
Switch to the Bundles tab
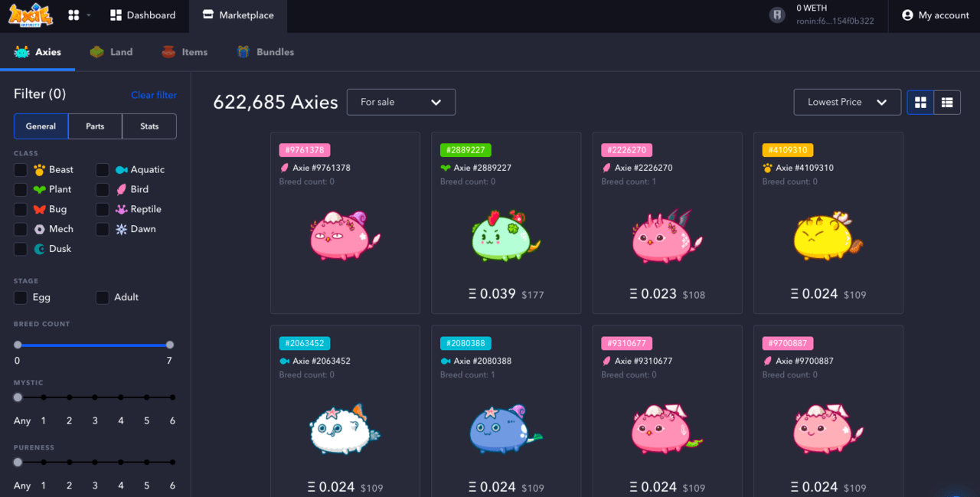(265, 52)
